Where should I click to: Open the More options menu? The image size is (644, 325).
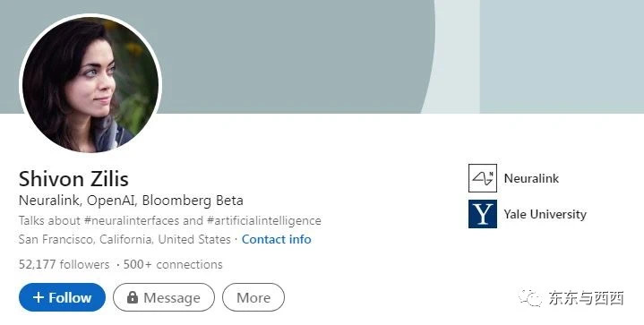tap(253, 297)
